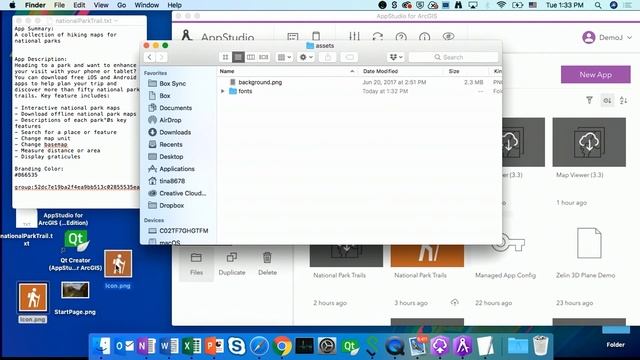Click Wi-Fi icon in menu bar
640x360 pixels.
click(502, 5)
